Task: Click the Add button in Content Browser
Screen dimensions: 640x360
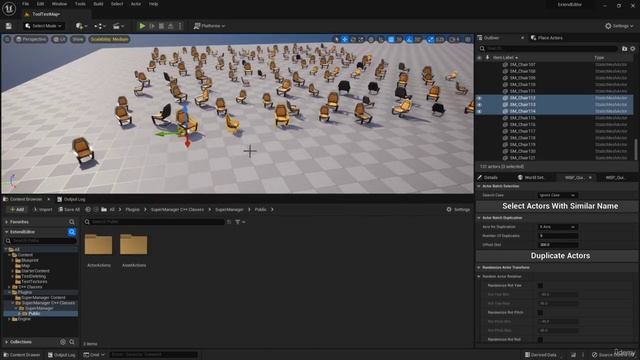Action: pos(17,209)
